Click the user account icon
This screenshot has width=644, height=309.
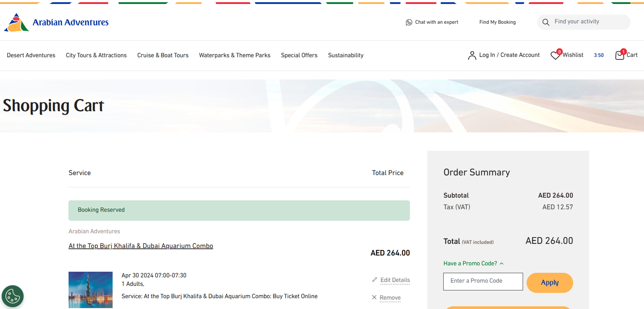472,55
